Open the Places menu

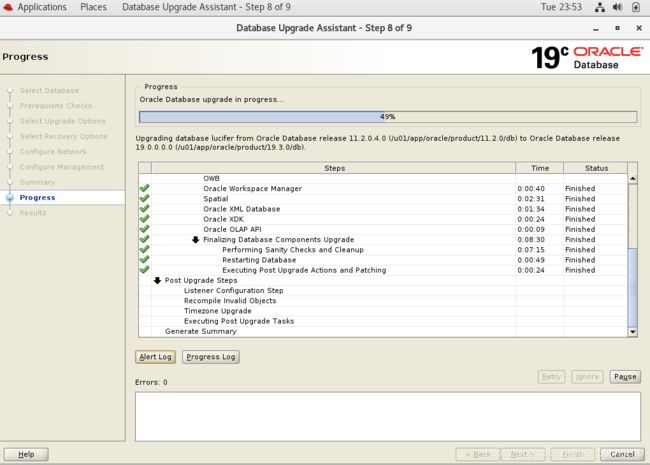93,7
